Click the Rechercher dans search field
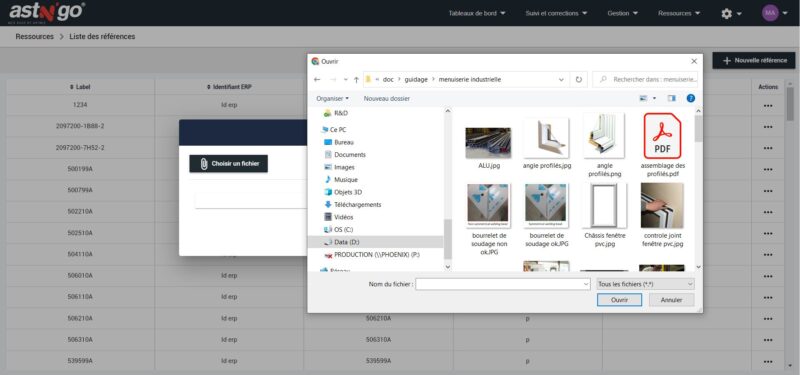This screenshot has height=375, width=800. pyautogui.click(x=646, y=80)
